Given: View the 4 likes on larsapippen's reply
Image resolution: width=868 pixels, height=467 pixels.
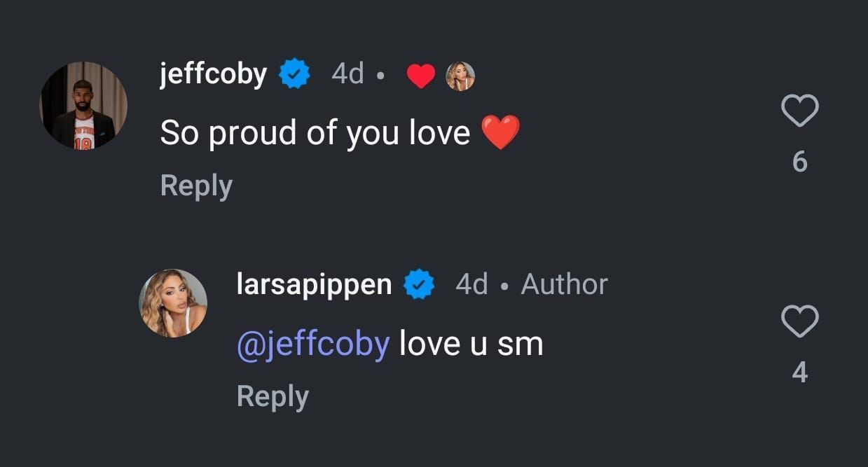Looking at the screenshot, I should pos(799,372).
